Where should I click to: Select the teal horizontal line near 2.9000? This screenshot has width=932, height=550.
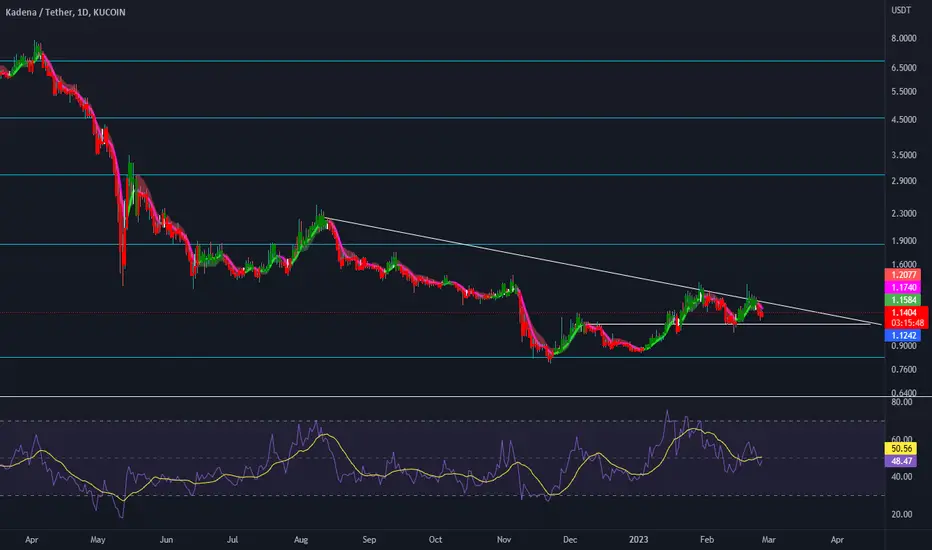(442, 175)
